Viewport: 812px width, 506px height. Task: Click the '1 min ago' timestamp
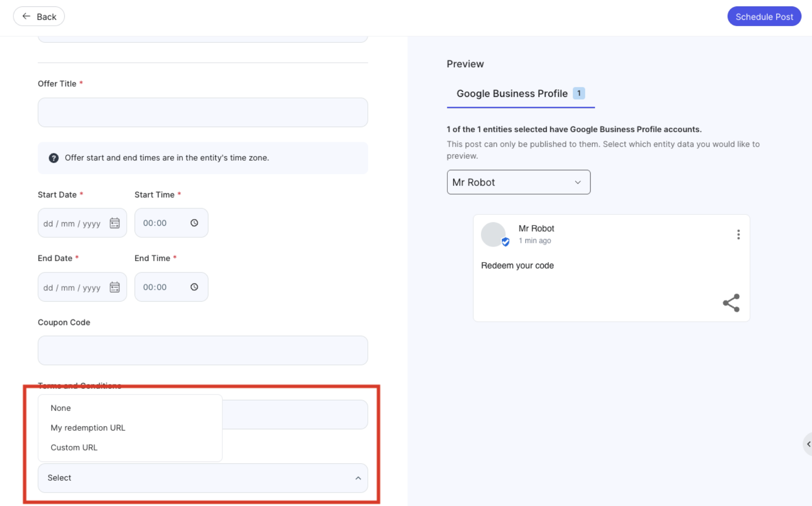[535, 241]
